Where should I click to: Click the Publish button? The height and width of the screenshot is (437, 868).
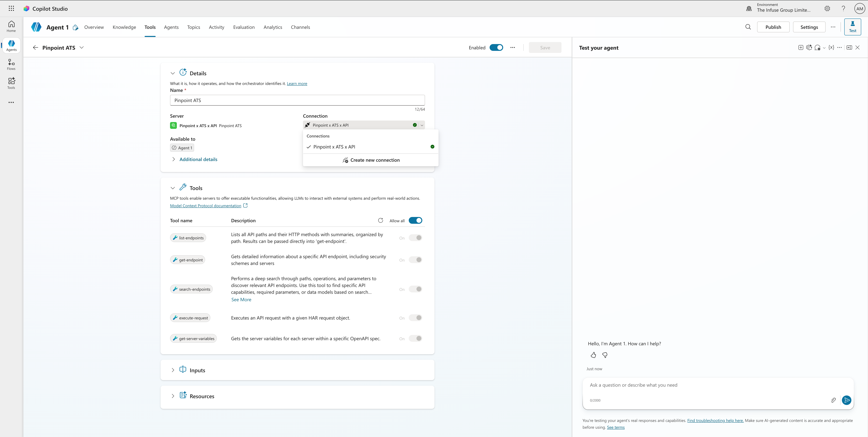[x=773, y=27]
